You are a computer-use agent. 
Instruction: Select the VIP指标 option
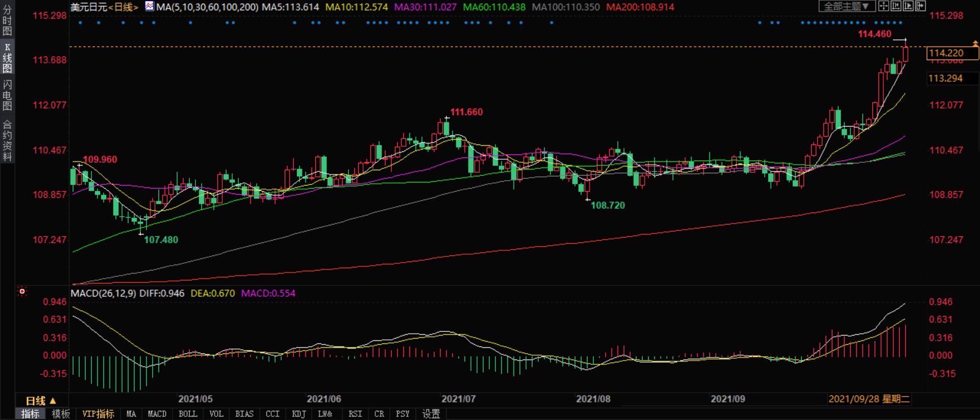(98, 414)
